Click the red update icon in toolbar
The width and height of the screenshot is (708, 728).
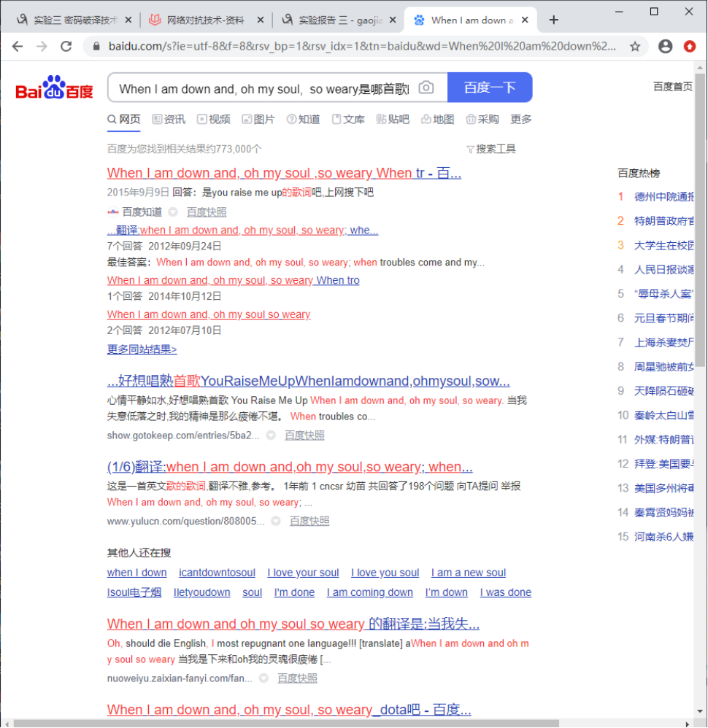pyautogui.click(x=690, y=47)
